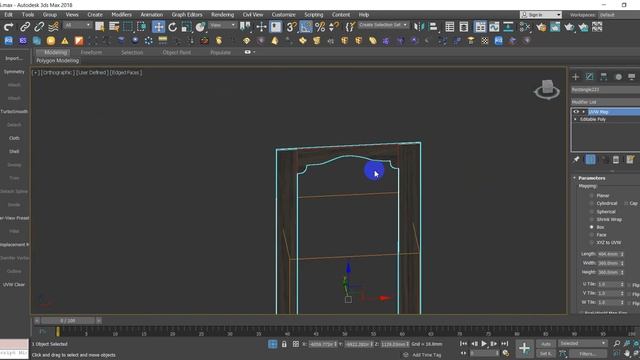Select the Face mapping radio button
The width and height of the screenshot is (640, 360).
coord(591,235)
